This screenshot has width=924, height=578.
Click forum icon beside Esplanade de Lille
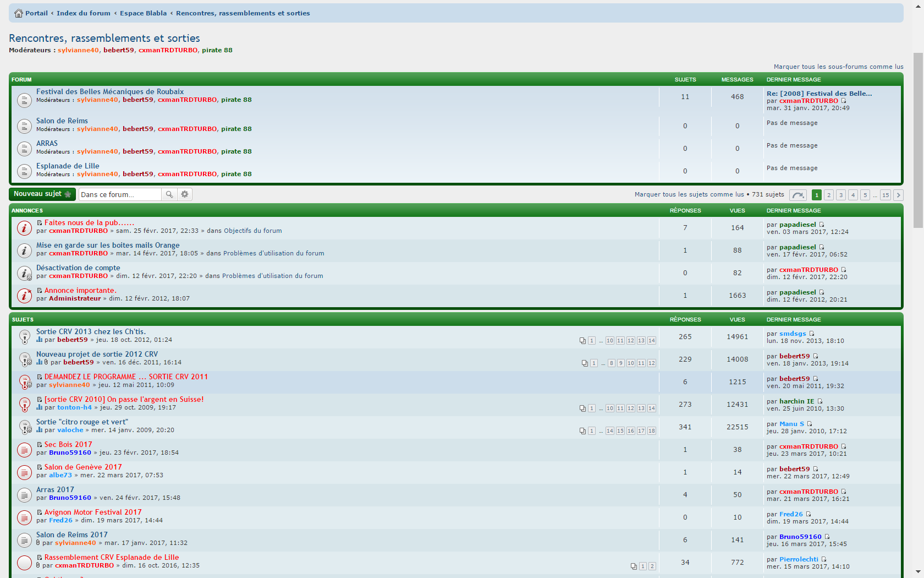[x=24, y=171]
